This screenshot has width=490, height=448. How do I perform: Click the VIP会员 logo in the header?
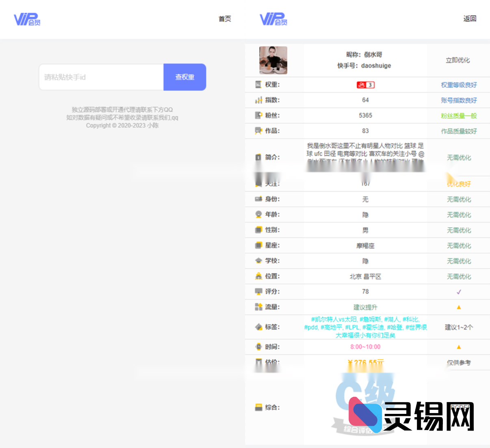(27, 19)
